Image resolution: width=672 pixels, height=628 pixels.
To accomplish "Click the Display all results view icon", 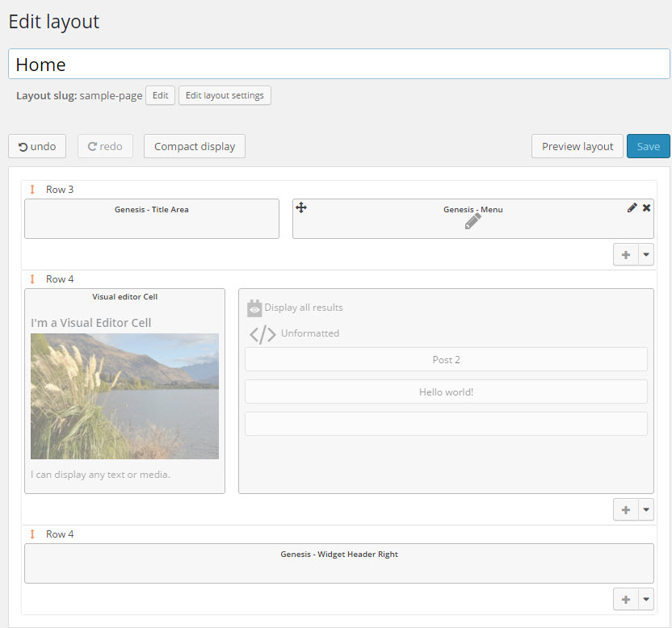I will click(x=254, y=308).
